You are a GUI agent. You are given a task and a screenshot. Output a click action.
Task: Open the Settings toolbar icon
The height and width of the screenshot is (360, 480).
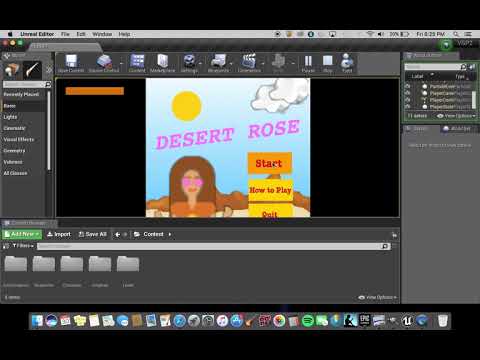[x=189, y=63]
